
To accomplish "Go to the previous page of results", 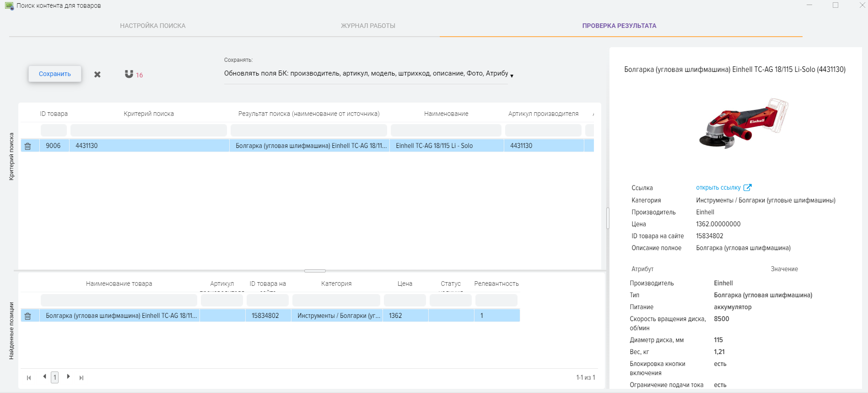I will (44, 377).
